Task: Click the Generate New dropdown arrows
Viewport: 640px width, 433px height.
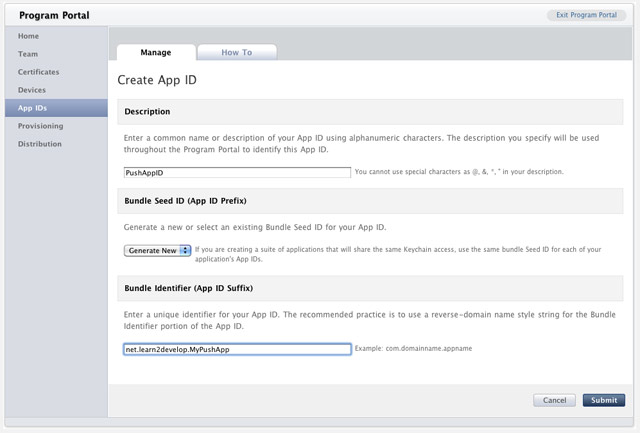Action: pos(185,250)
